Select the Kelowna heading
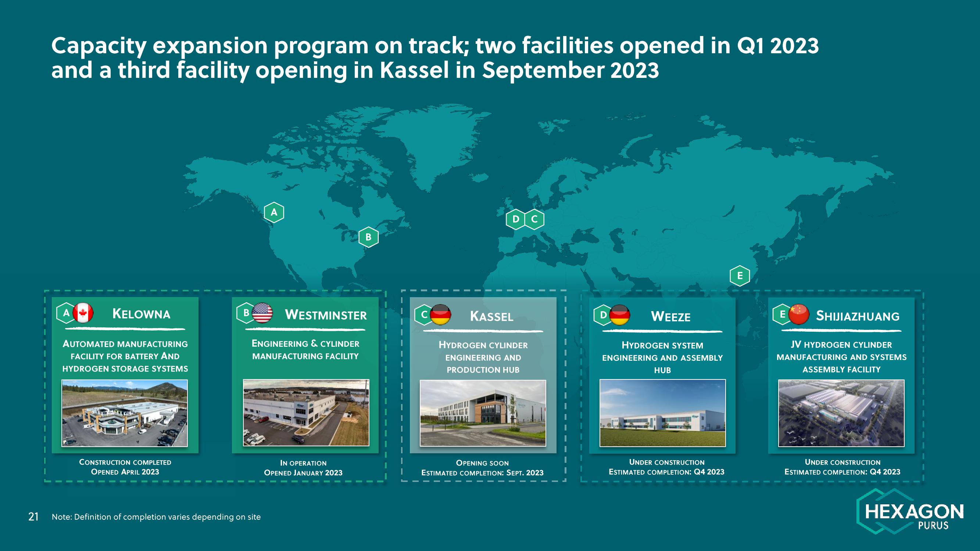Image resolution: width=980 pixels, height=551 pixels. click(x=141, y=314)
